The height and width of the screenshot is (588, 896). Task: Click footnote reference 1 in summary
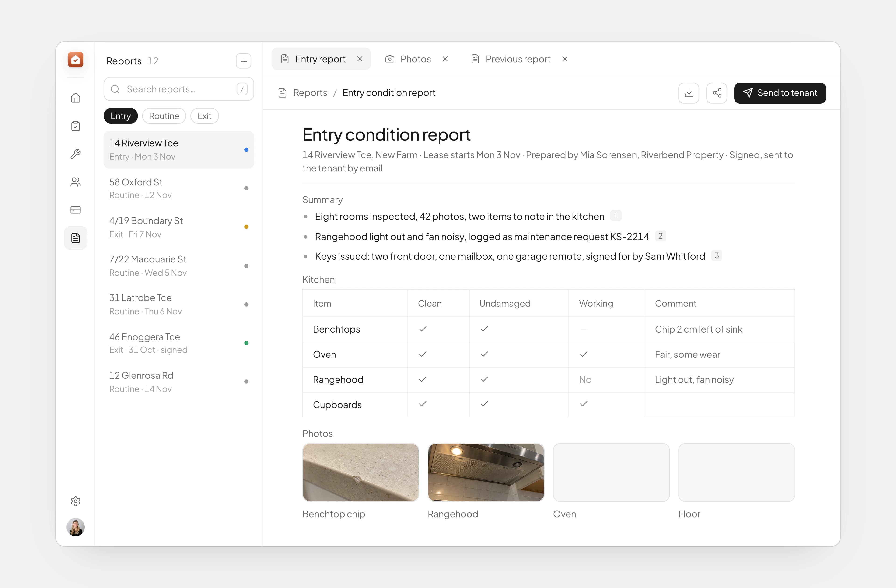(616, 216)
